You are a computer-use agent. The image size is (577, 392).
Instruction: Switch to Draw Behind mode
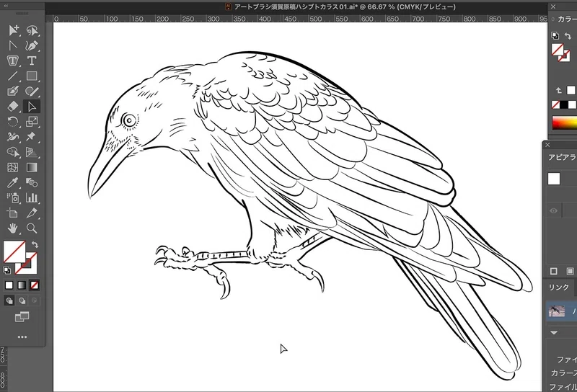coord(22,300)
